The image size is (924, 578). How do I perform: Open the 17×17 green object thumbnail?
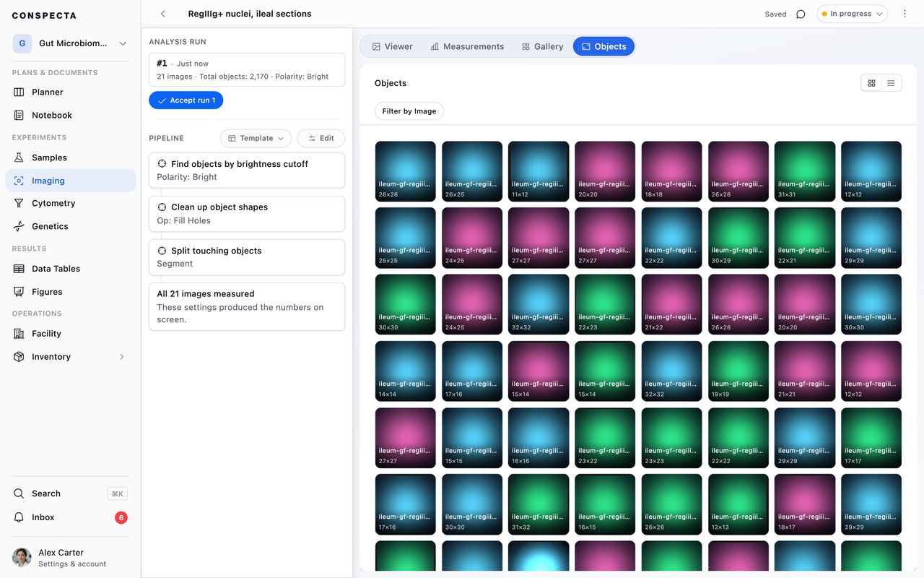pos(871,438)
